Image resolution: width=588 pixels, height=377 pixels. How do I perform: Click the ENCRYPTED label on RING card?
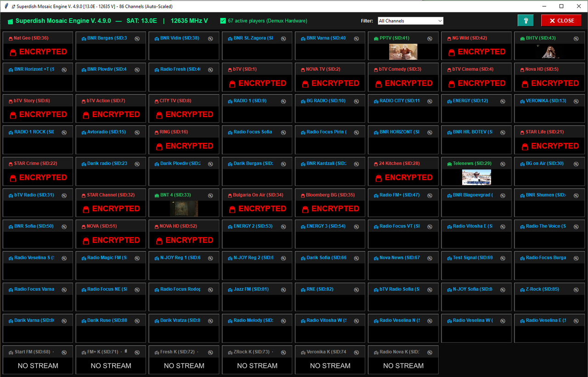[x=189, y=146]
